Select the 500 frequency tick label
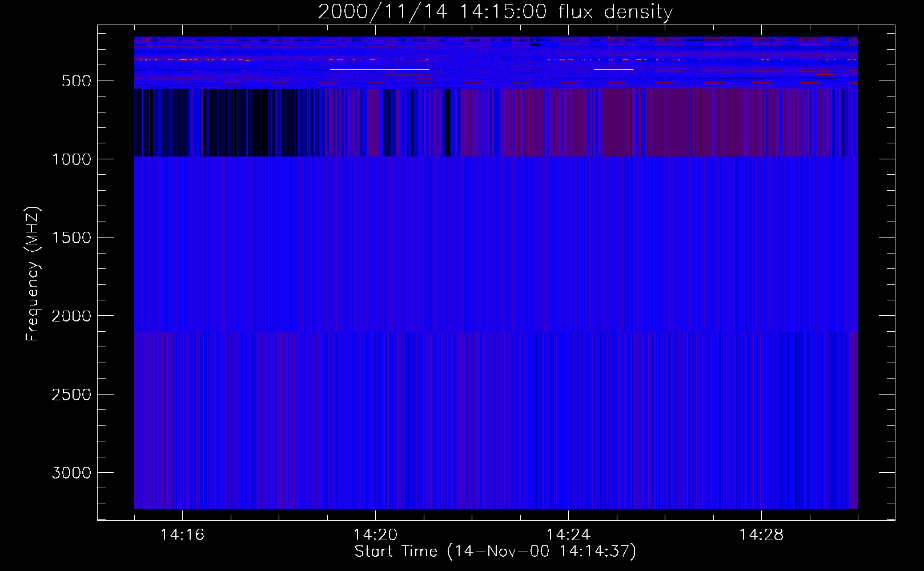 pos(77,81)
